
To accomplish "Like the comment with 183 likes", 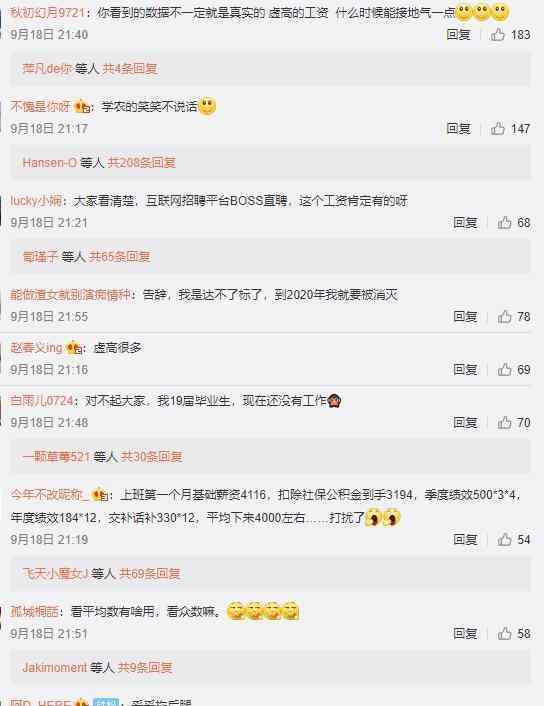I will tap(497, 34).
